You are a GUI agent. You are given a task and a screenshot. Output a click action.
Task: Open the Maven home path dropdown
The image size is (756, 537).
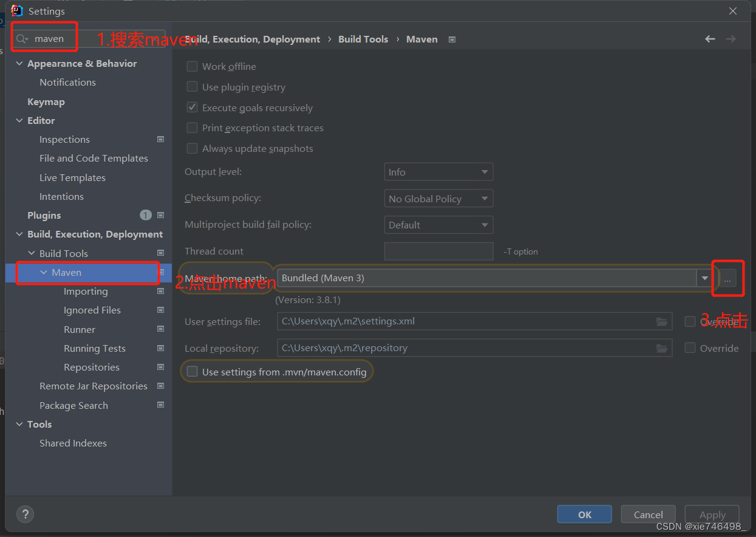click(x=704, y=278)
